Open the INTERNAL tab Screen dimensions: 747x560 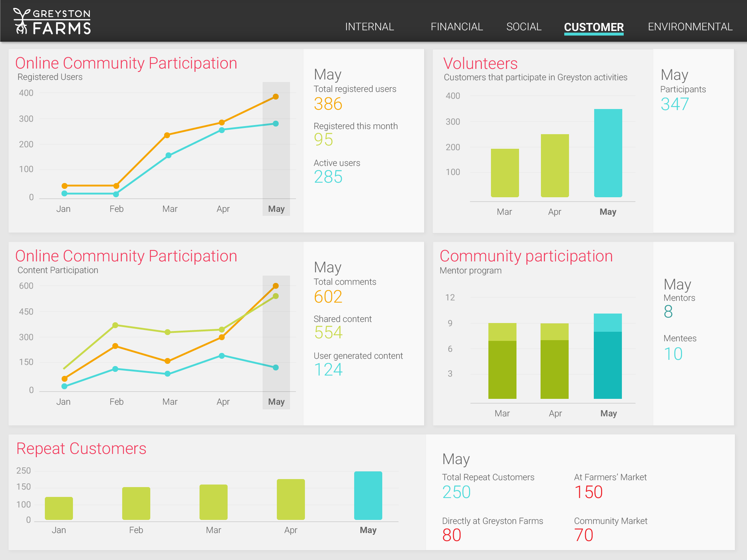click(x=369, y=27)
